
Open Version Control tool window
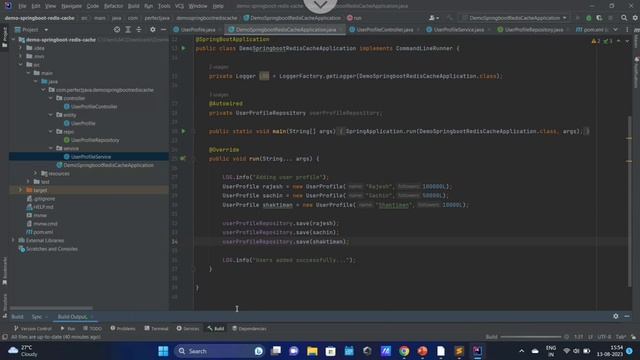(x=33, y=329)
